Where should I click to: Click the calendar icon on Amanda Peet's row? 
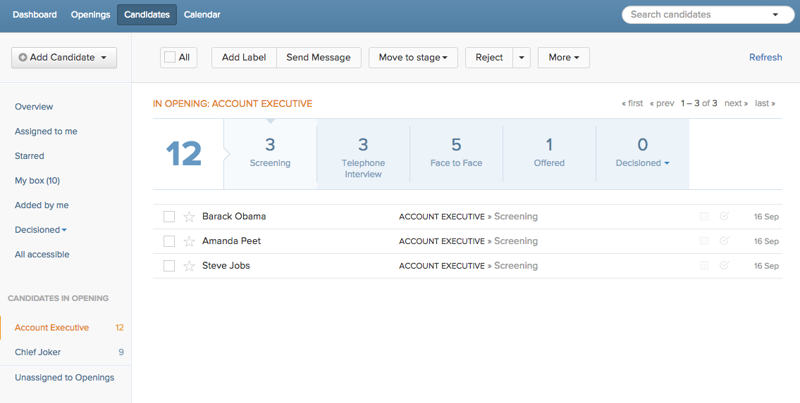point(705,241)
